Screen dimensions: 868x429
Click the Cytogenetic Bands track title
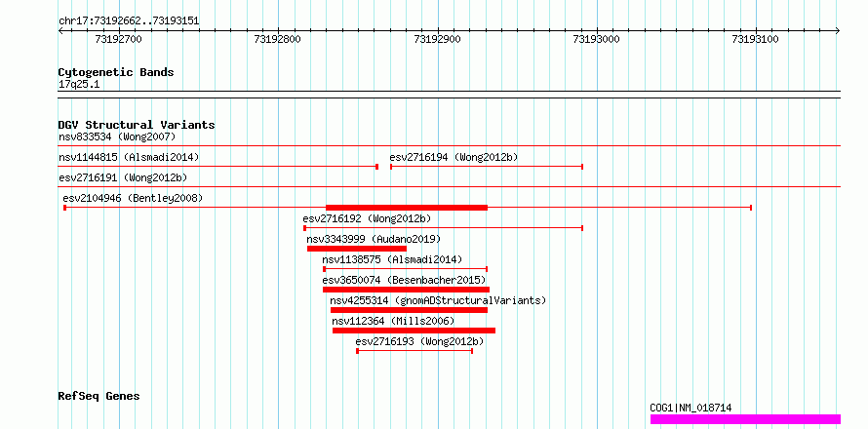pyautogui.click(x=116, y=72)
